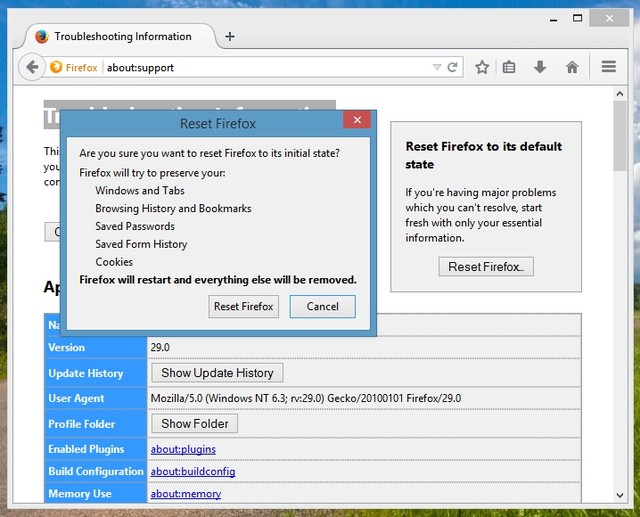The height and width of the screenshot is (517, 640).
Task: Open the about:plugins link
Action: (183, 449)
